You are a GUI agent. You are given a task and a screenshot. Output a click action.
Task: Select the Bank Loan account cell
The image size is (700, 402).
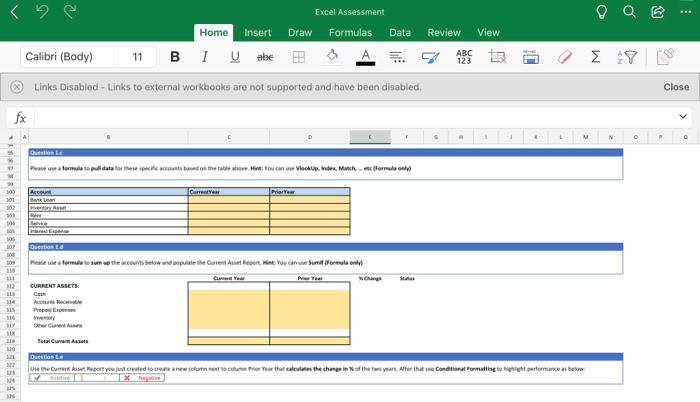[x=108, y=200]
